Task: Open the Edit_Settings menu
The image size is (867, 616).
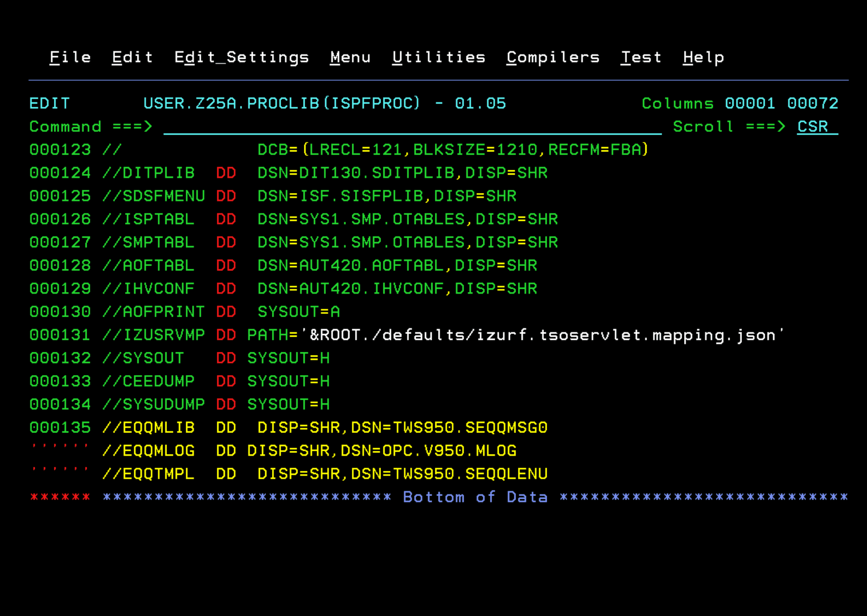Action: pyautogui.click(x=241, y=57)
